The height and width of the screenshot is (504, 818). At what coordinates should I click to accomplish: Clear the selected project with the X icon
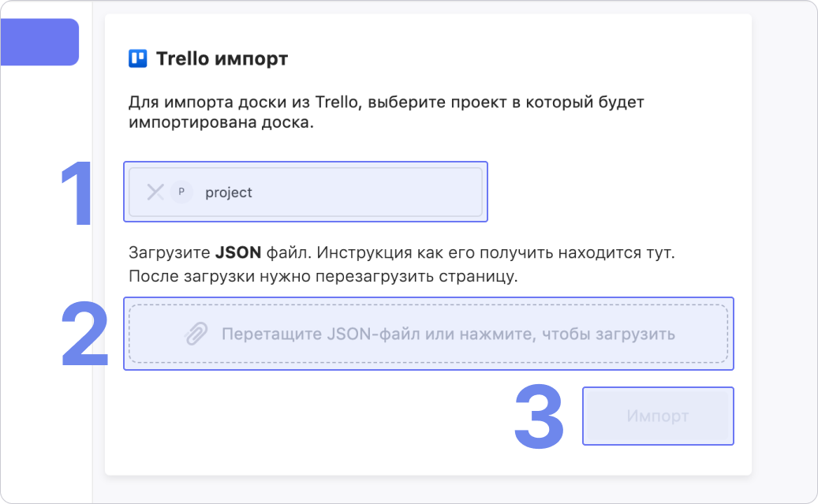click(155, 192)
